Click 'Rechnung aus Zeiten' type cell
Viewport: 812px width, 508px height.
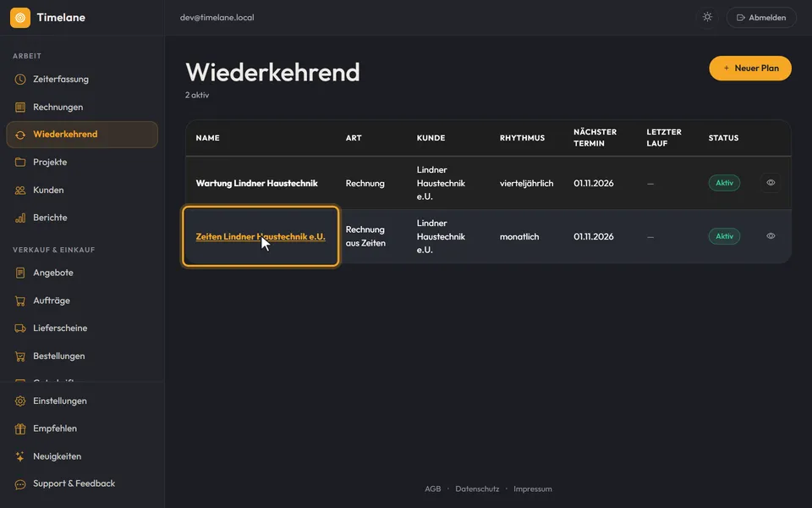point(365,236)
